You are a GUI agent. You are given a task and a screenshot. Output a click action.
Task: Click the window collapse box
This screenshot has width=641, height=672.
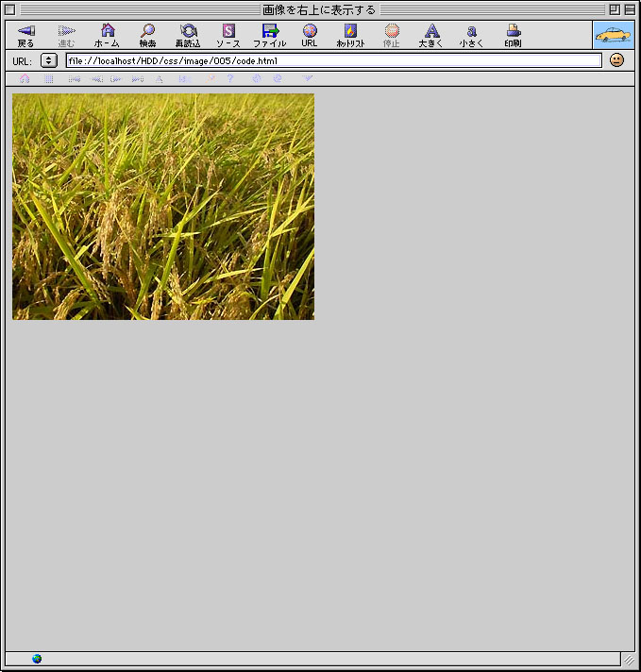coord(630,9)
